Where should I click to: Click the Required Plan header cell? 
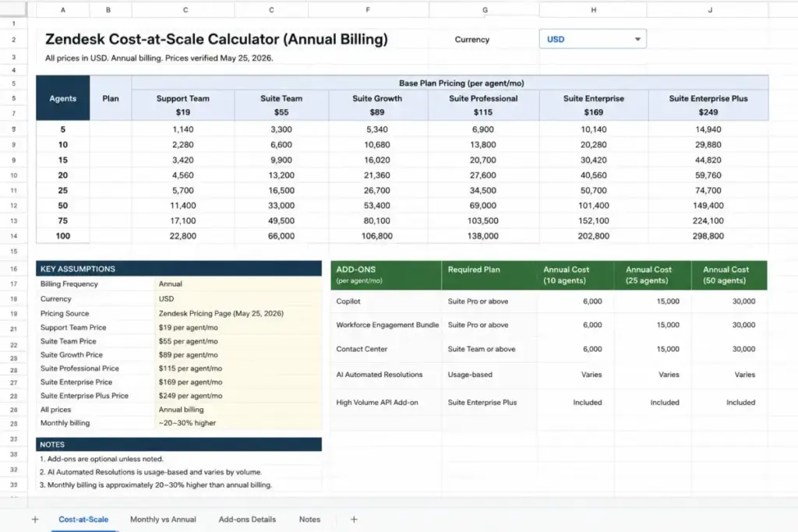pyautogui.click(x=489, y=275)
